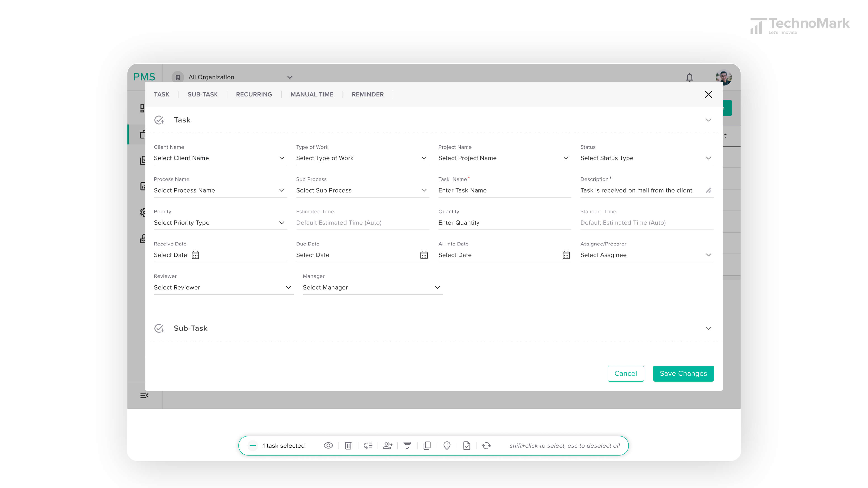This screenshot has height=488, width=868.
Task: Click the calendar icon for Due Date
Action: (424, 255)
